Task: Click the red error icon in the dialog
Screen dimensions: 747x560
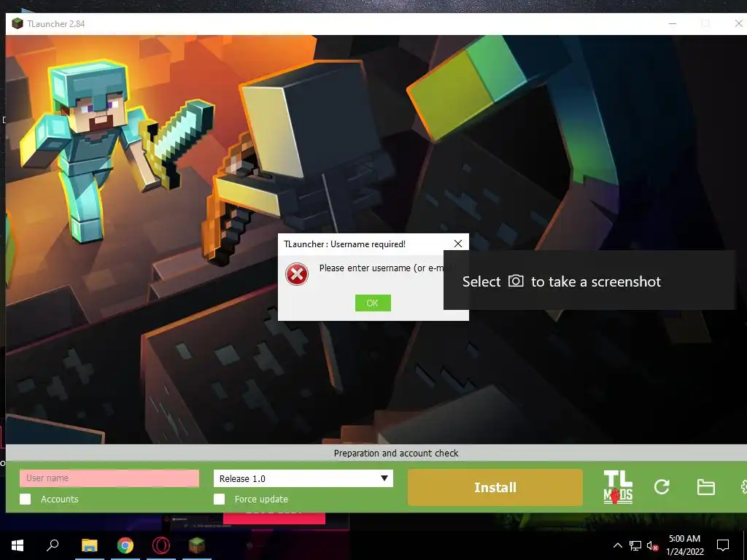Action: 297,274
